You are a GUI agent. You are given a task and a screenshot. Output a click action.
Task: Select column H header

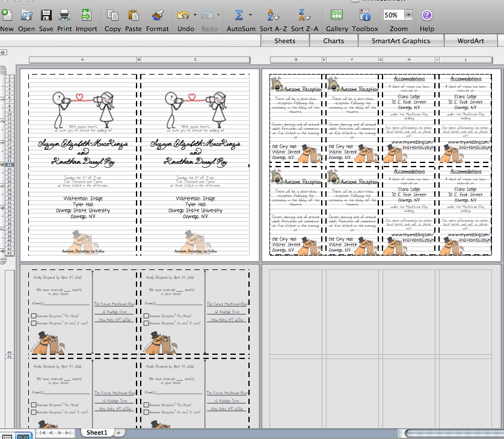(x=409, y=60)
